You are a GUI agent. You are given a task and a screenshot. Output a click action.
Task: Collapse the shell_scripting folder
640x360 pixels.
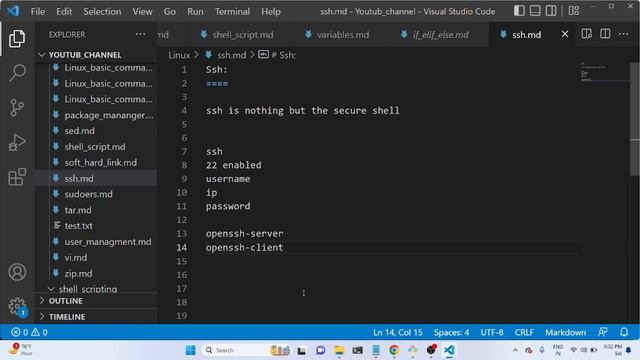coord(96,289)
